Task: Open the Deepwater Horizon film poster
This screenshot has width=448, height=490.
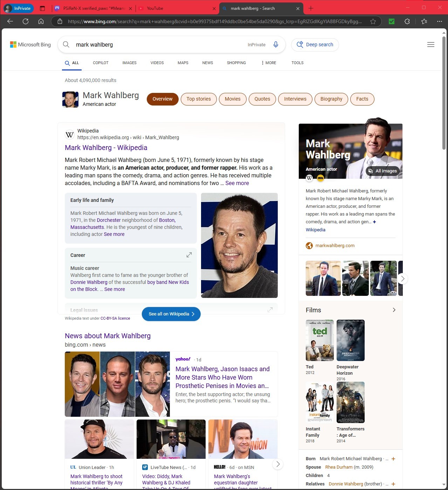Action: click(x=351, y=340)
